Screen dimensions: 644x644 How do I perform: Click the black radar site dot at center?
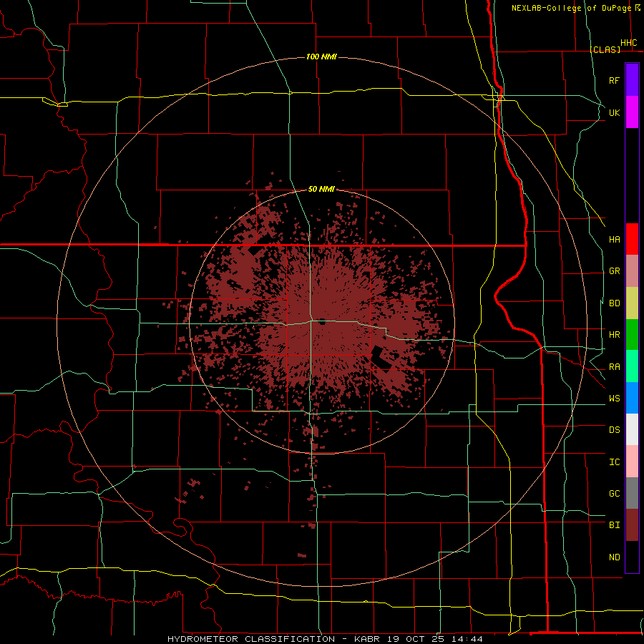tap(323, 321)
